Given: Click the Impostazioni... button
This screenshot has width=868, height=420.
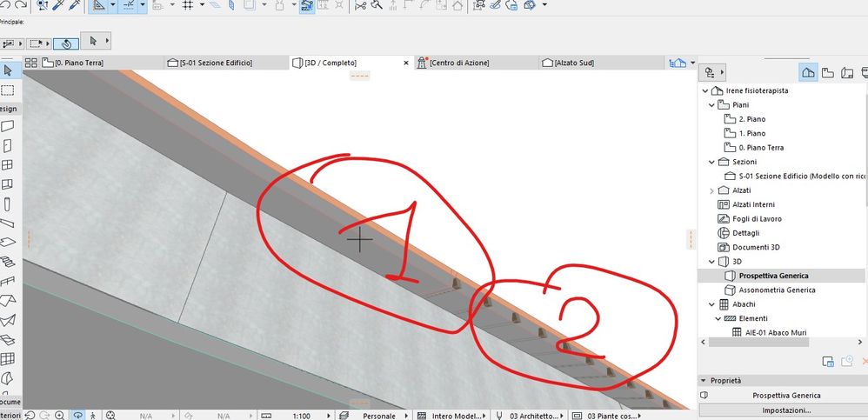Looking at the screenshot, I should [x=786, y=410].
